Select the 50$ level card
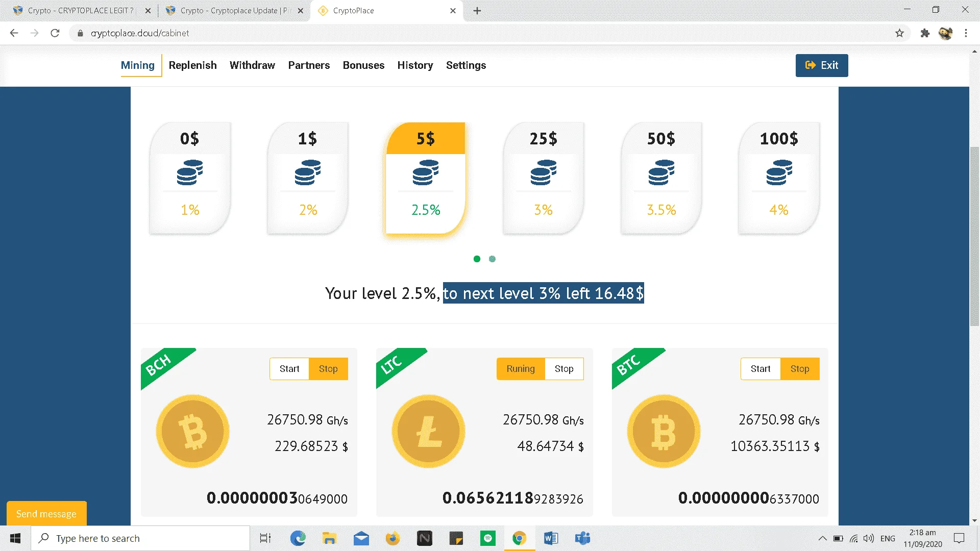 coord(661,178)
